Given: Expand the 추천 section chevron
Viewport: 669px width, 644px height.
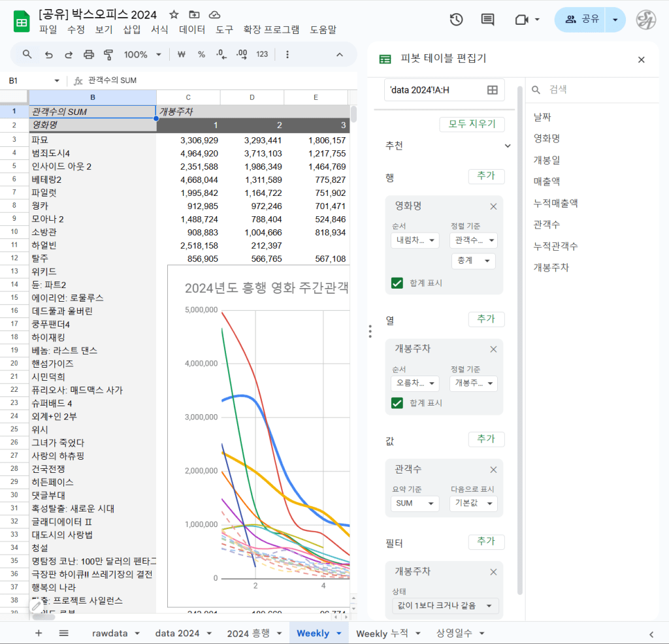Looking at the screenshot, I should tap(508, 146).
